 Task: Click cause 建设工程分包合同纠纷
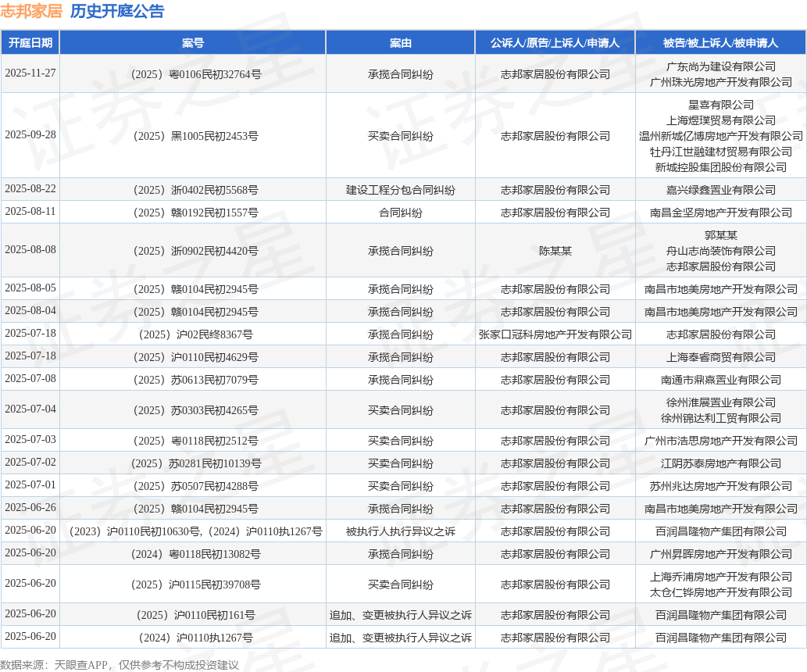click(401, 190)
